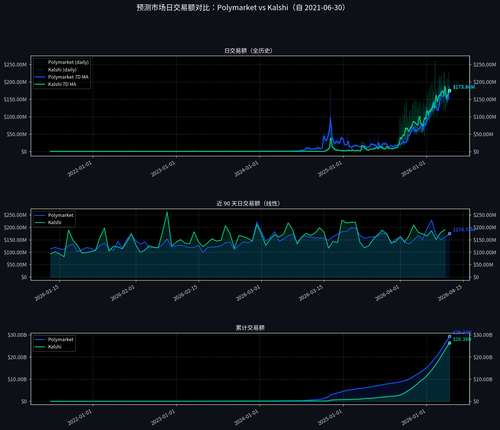Viewport: 500px width, 430px height.
Task: Click right-axis $30.00B label of cumulative chart
Action: pyautogui.click(x=483, y=335)
